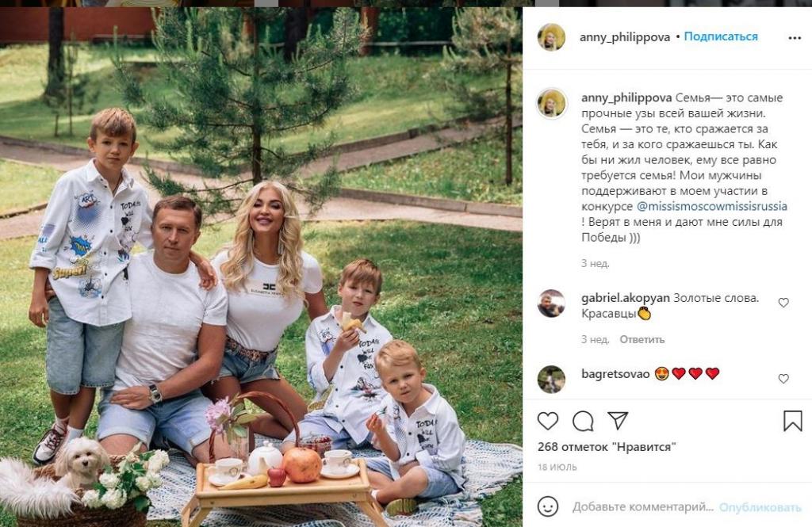Click the 18 июль post date
812x527 pixels.
(x=557, y=467)
